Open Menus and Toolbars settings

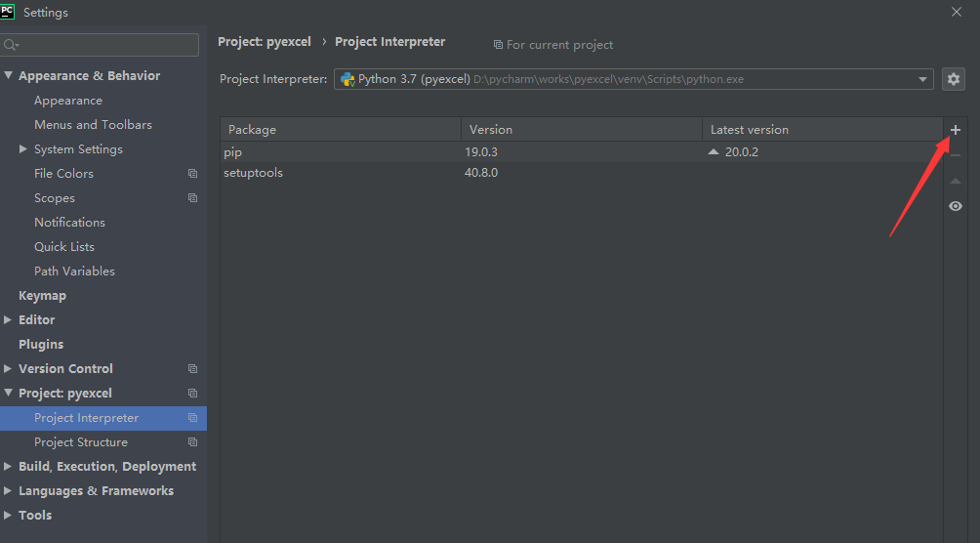(x=93, y=125)
